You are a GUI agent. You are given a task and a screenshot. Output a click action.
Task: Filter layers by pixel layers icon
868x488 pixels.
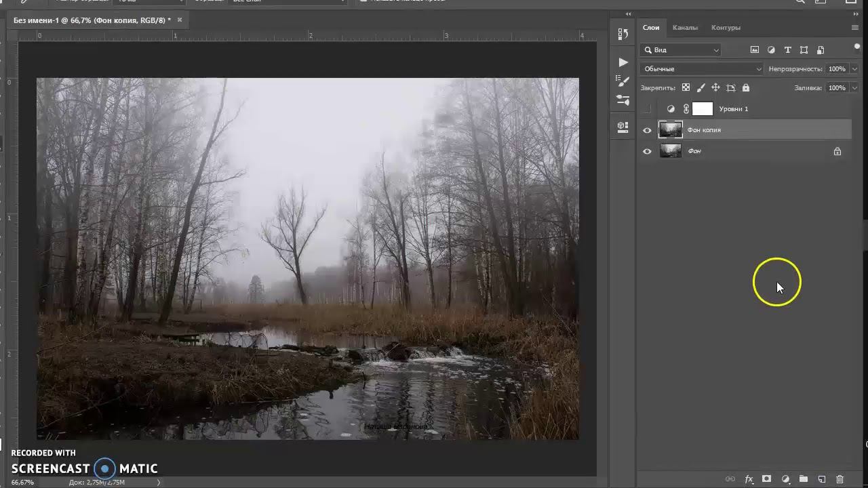pyautogui.click(x=755, y=49)
